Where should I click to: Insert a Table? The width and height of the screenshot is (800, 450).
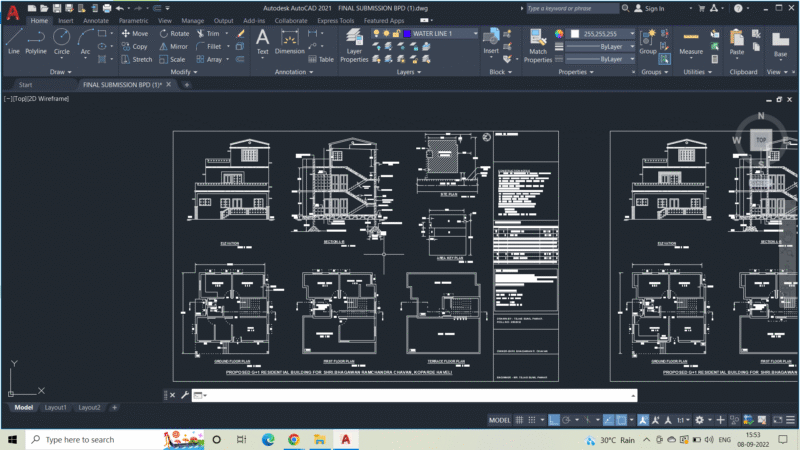click(x=321, y=60)
